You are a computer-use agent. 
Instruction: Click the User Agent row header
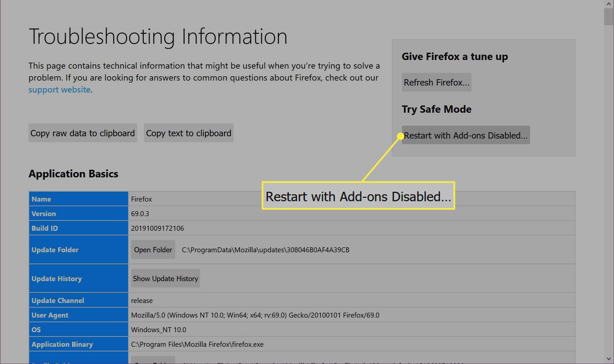pyautogui.click(x=79, y=315)
